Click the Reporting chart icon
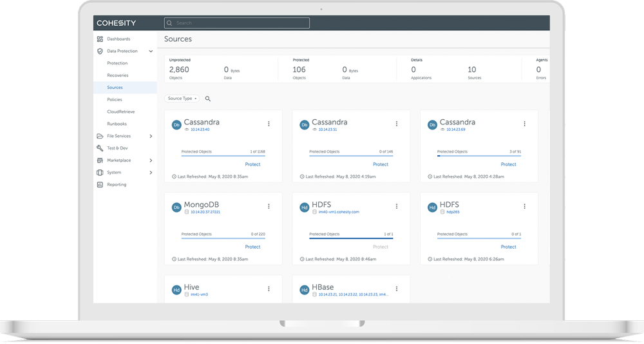This screenshot has height=344, width=644. click(x=100, y=184)
